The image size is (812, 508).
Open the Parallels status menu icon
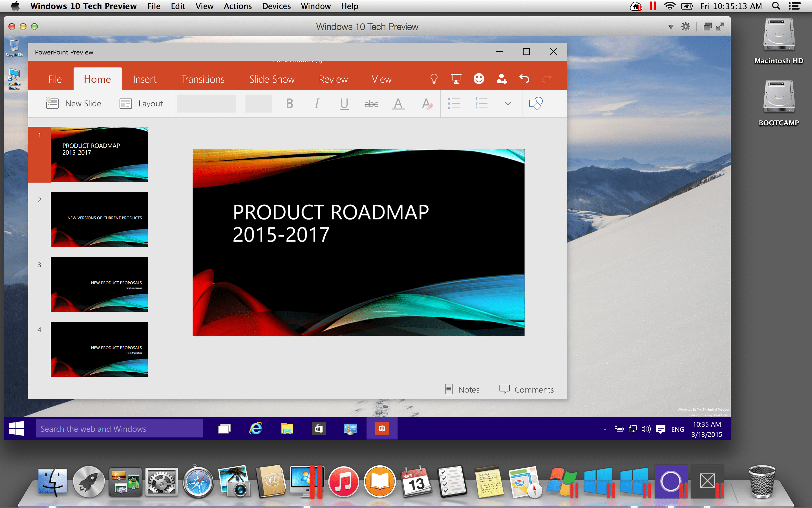pos(653,6)
